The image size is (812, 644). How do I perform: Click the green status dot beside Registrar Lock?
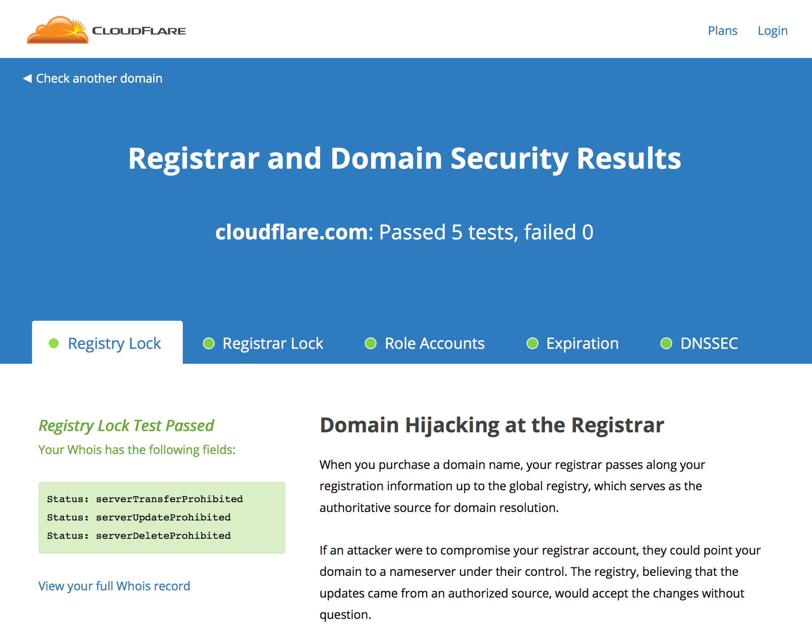(209, 343)
